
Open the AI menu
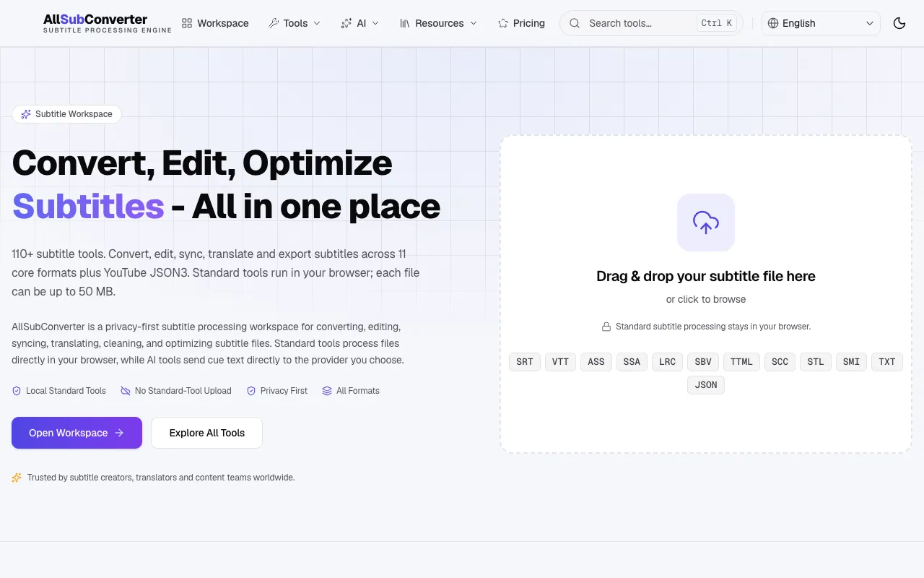tap(359, 23)
